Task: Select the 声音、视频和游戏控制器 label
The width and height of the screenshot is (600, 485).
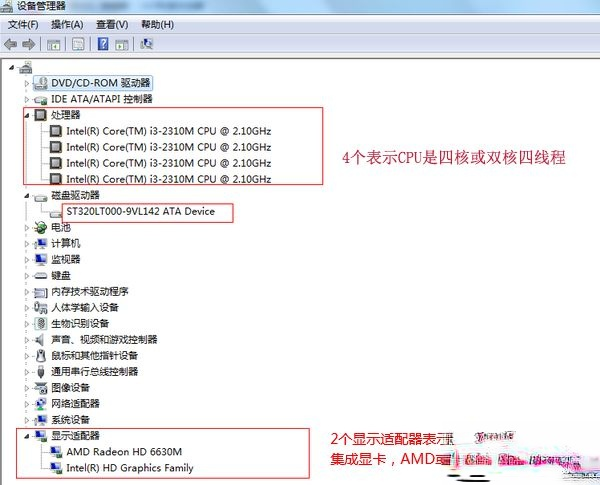Action: [104, 340]
